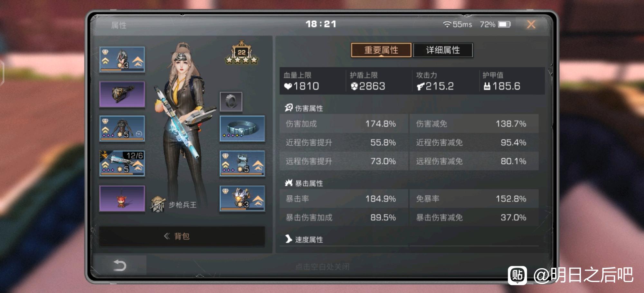Click the 步枪兵王 title badge

click(174, 204)
